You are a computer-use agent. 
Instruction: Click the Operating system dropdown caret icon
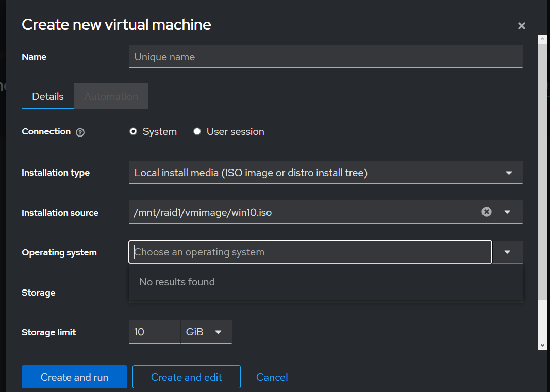click(507, 252)
